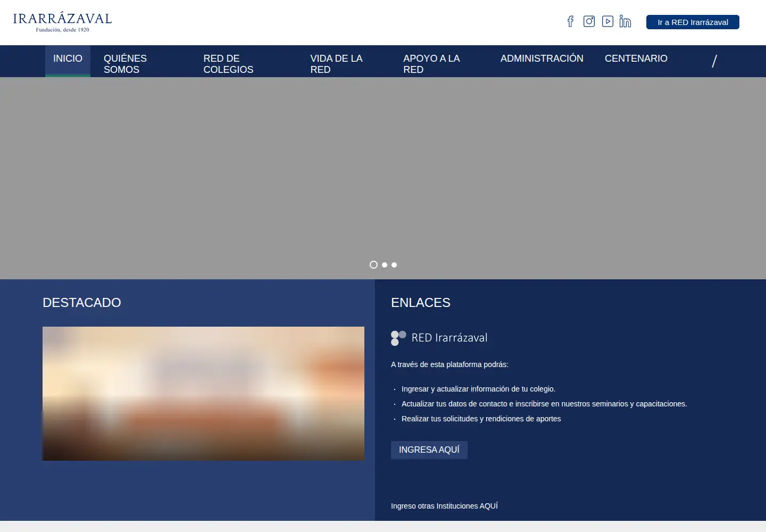Open the Instagram social icon

589,21
